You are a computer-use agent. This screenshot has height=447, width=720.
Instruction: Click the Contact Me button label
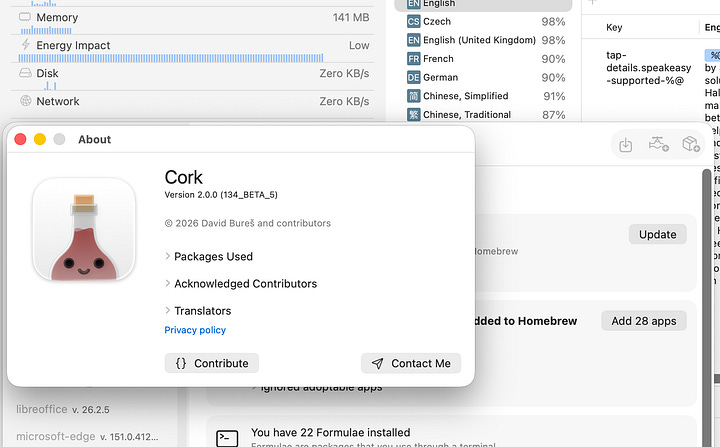tap(421, 363)
